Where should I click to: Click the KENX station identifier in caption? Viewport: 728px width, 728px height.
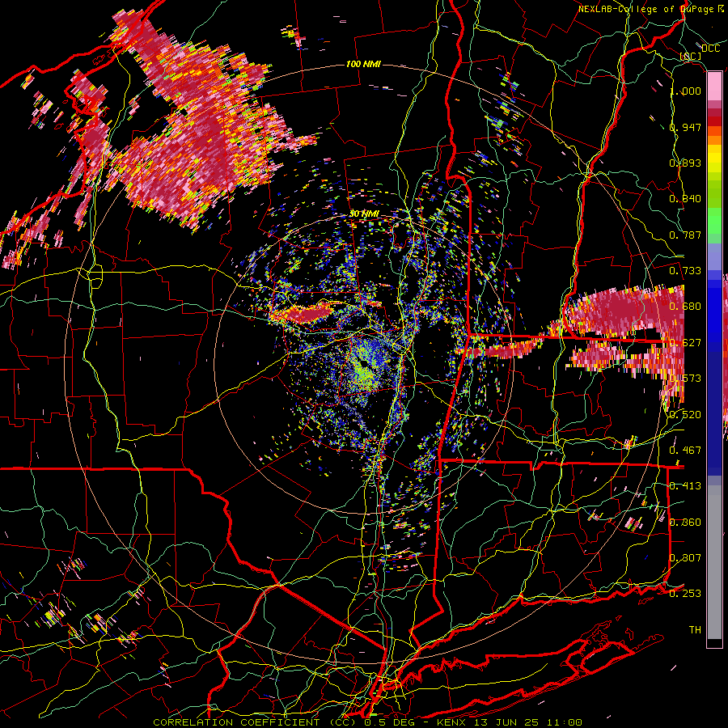pos(453,722)
